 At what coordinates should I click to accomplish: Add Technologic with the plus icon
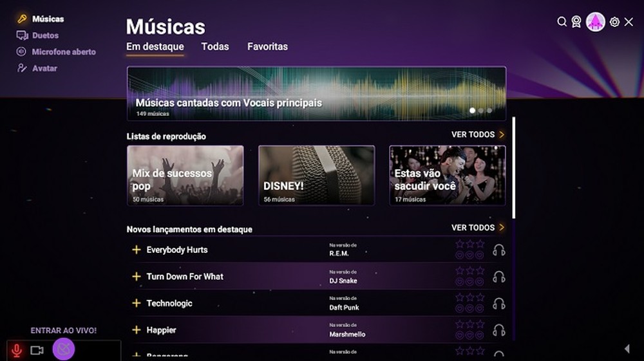pos(137,303)
